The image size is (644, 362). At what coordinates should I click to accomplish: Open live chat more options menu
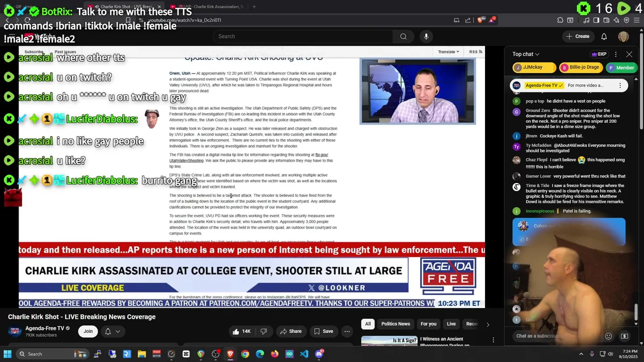coord(616,54)
